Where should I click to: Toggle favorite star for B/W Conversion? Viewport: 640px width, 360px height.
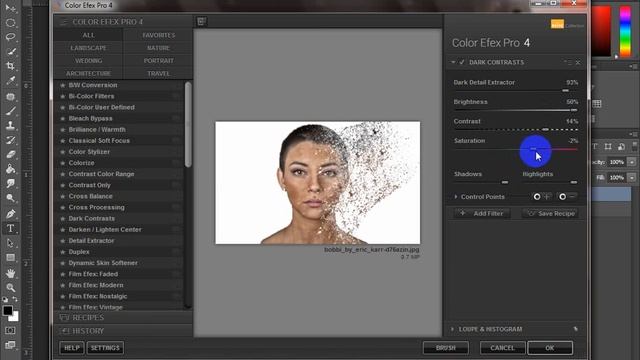(x=62, y=85)
